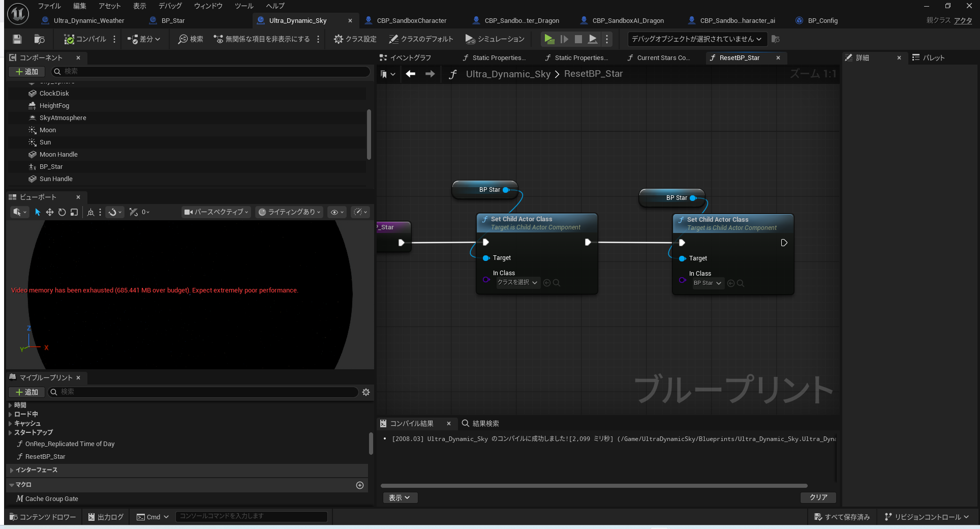Open the debug object selection dropdown
The image size is (980, 529).
696,39
